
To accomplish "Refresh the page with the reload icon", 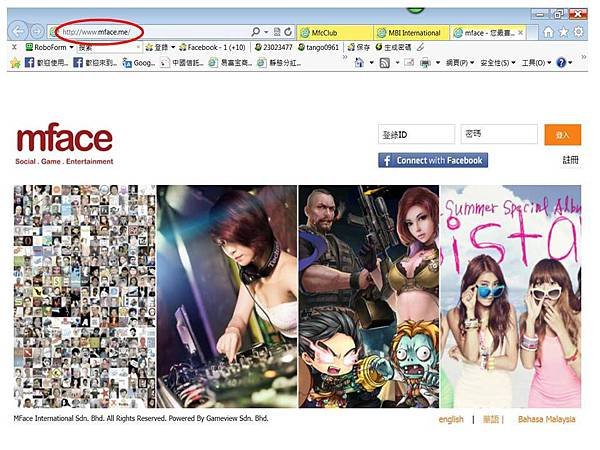I will pyautogui.click(x=288, y=32).
